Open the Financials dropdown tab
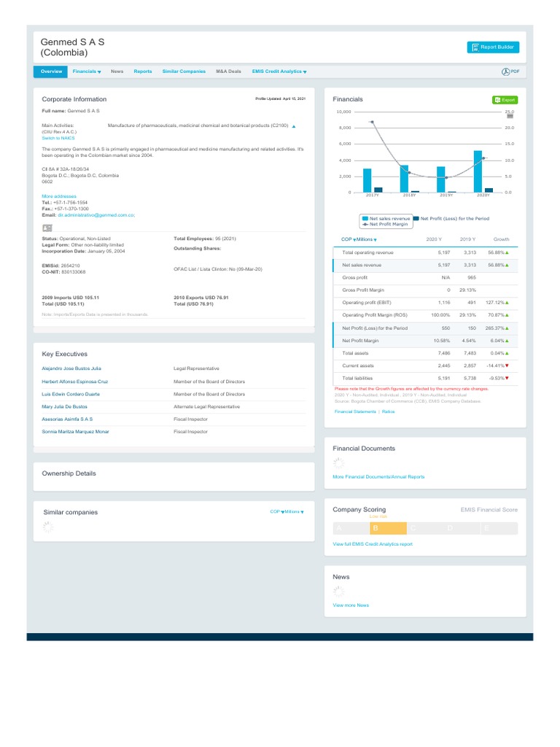 tap(87, 71)
